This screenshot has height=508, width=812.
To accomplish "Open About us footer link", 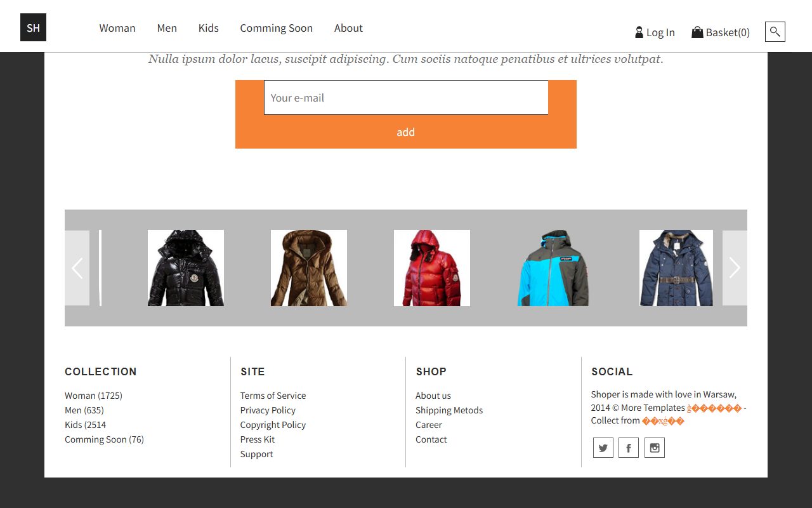I will [433, 396].
